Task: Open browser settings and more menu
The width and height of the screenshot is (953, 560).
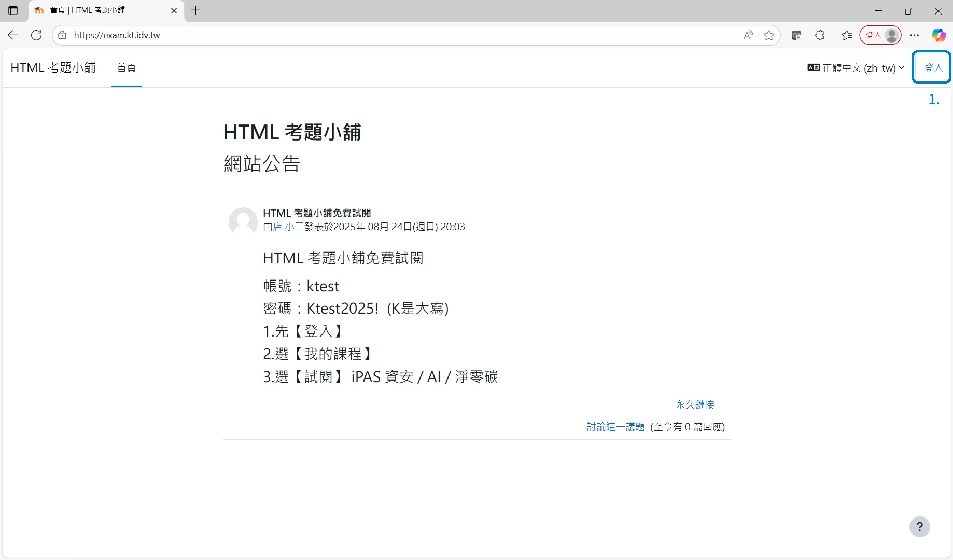Action: point(915,35)
